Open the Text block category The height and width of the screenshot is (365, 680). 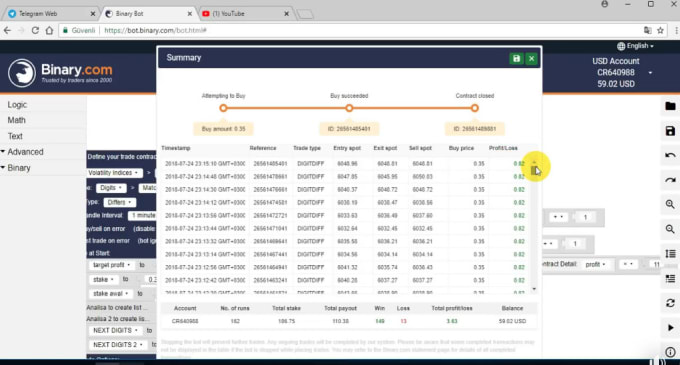tap(15, 136)
